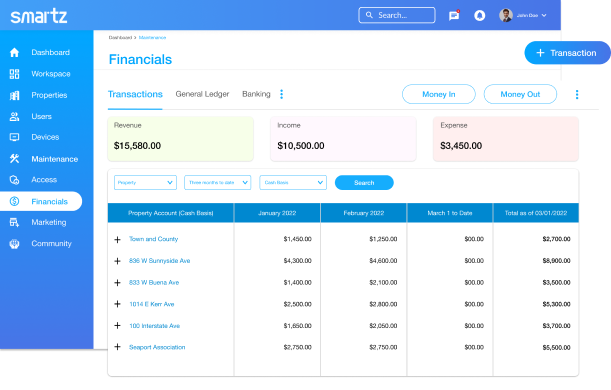Click the Properties buildings icon
The width and height of the screenshot is (611, 390).
pos(14,95)
